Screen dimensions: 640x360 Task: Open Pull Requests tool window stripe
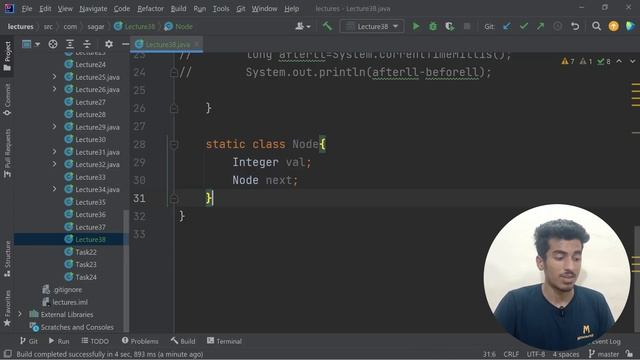coord(7,153)
